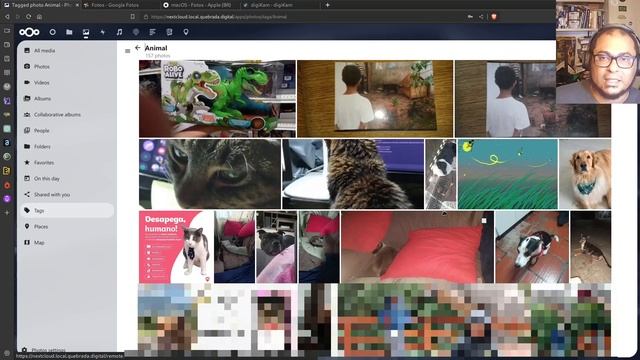Open People in the sidebar
The width and height of the screenshot is (640, 360).
tap(67, 131)
